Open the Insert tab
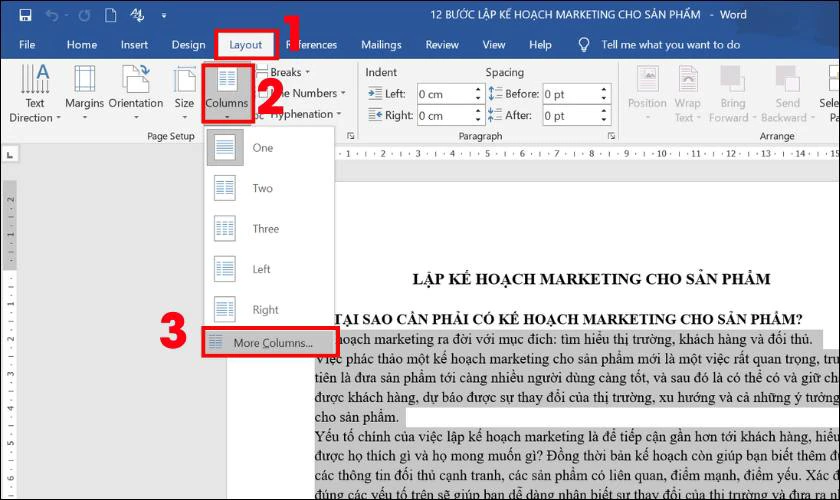The height and width of the screenshot is (500, 840). [134, 45]
